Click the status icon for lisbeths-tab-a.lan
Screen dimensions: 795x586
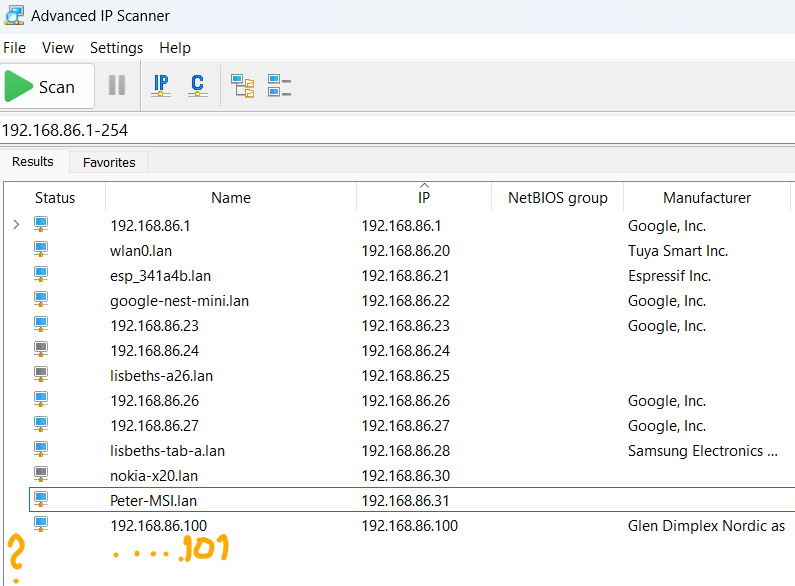click(x=41, y=450)
